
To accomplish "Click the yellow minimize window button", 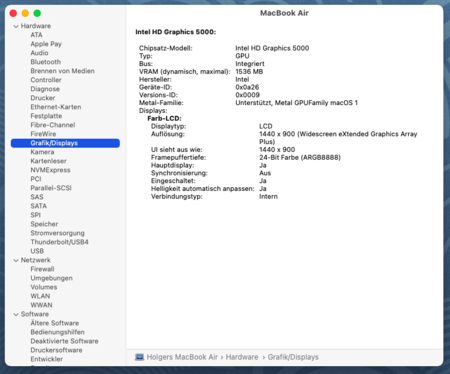I will [x=25, y=13].
